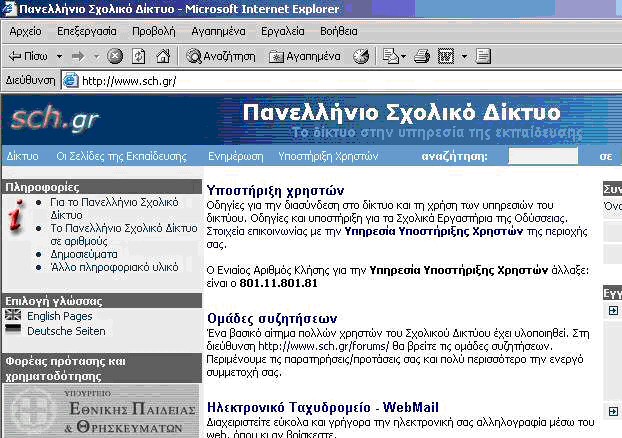Click the αναζήτηση search input field
622x438 pixels.
pyautogui.click(x=543, y=156)
